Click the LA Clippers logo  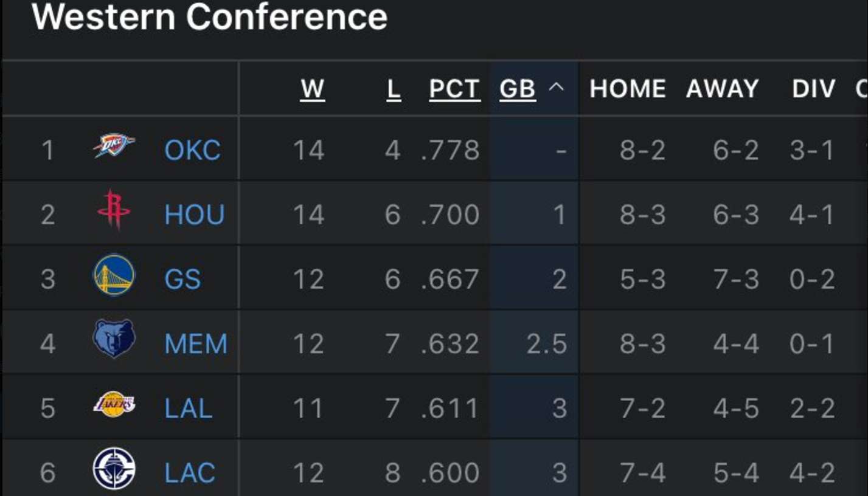(114, 469)
